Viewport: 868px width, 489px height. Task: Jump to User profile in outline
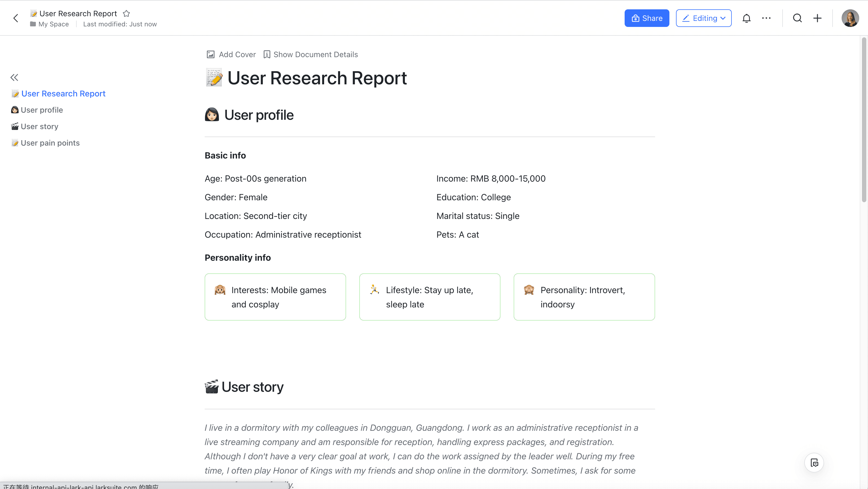tap(42, 110)
